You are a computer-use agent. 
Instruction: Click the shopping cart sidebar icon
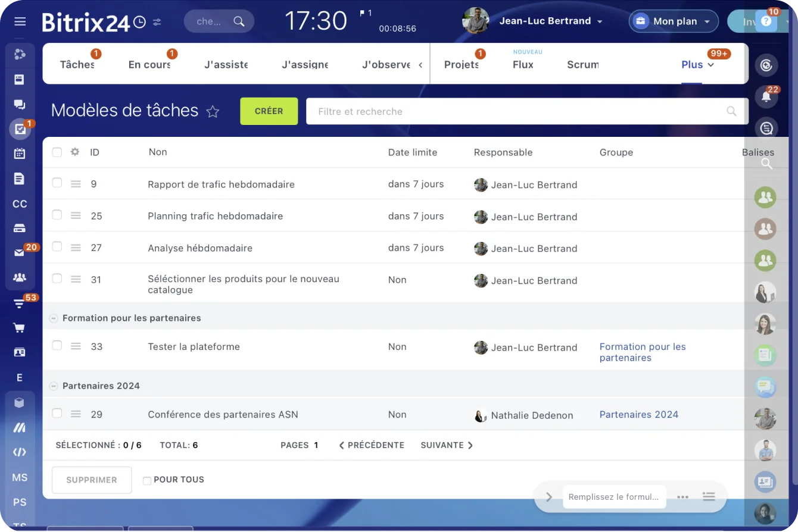[x=20, y=328]
